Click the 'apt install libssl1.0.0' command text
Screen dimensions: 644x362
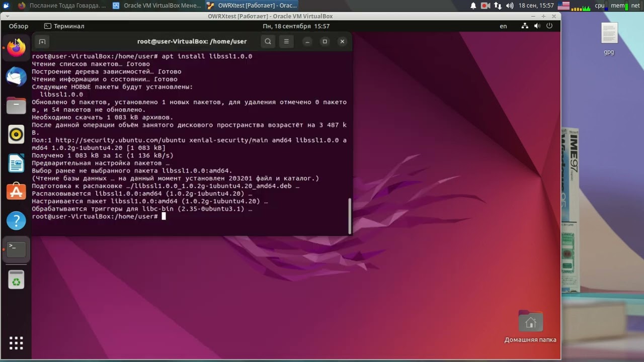[207, 56]
